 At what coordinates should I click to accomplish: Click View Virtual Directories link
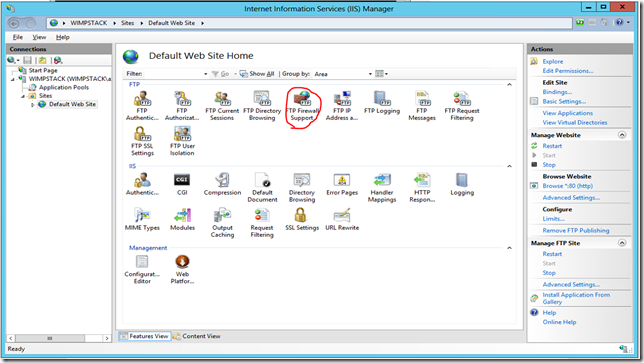[575, 122]
